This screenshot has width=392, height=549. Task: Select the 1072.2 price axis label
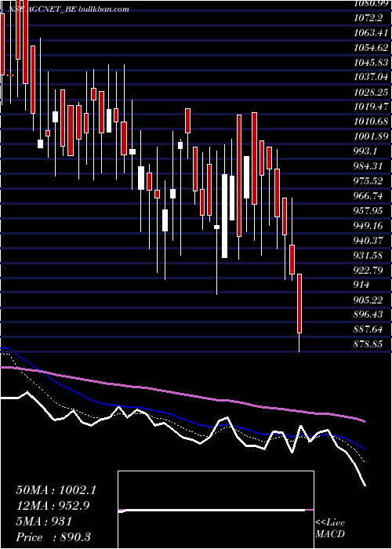pos(368,16)
